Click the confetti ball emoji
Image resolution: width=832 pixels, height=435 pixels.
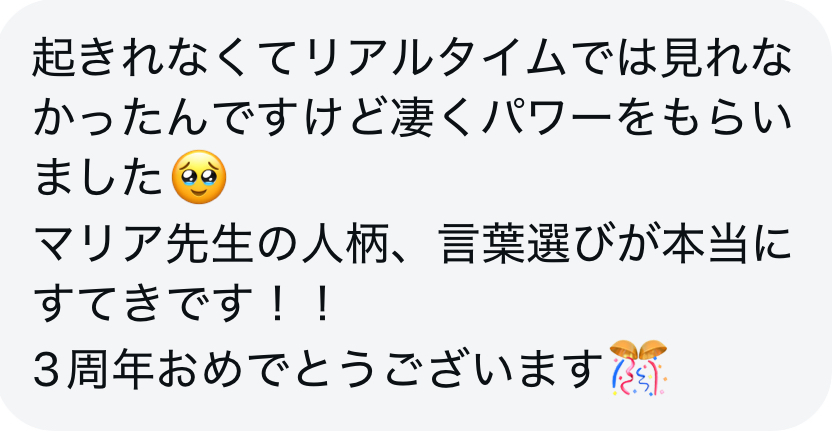click(638, 368)
